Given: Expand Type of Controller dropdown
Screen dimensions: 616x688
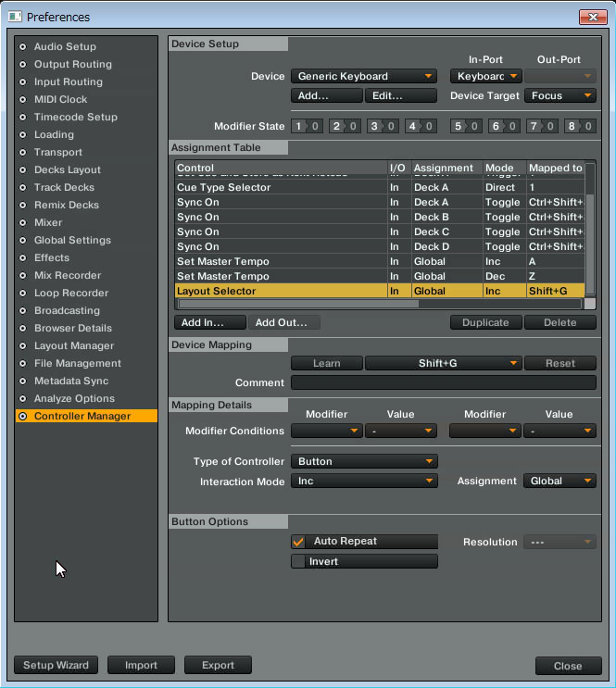Looking at the screenshot, I should pos(364,461).
